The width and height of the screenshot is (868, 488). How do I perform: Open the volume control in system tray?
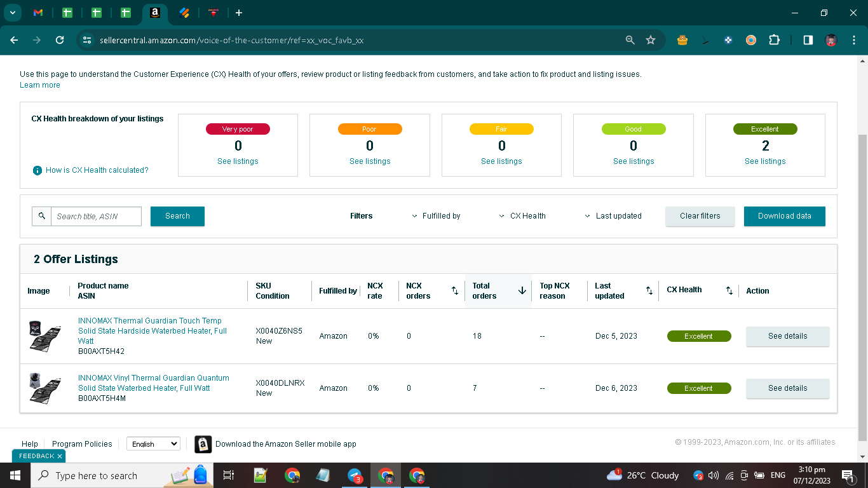point(714,475)
